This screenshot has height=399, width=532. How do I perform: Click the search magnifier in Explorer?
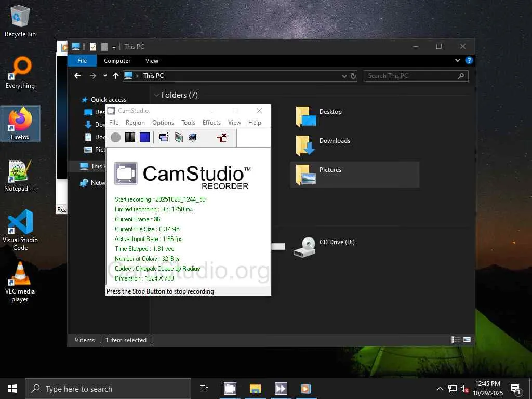pyautogui.click(x=461, y=76)
